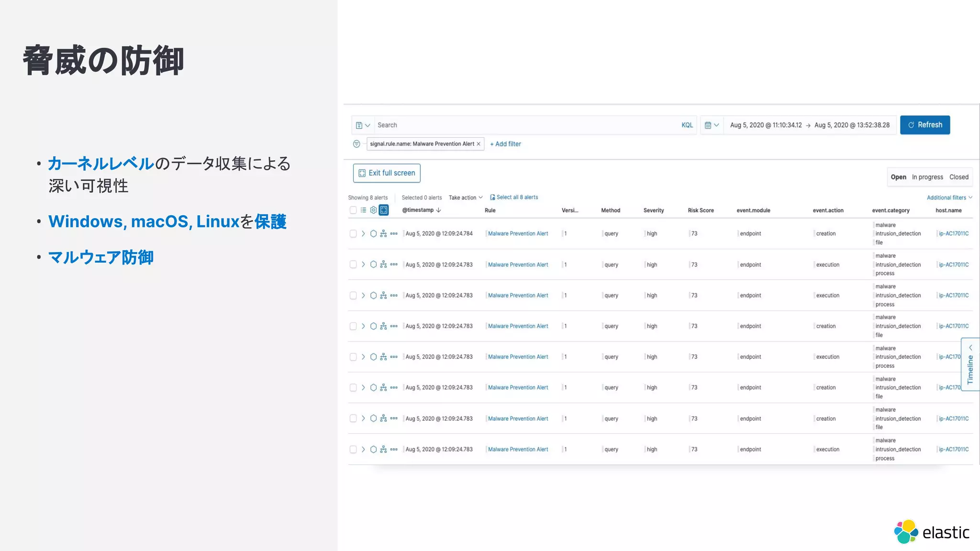
Task: Open the date quick menu calendar icon
Action: point(712,125)
